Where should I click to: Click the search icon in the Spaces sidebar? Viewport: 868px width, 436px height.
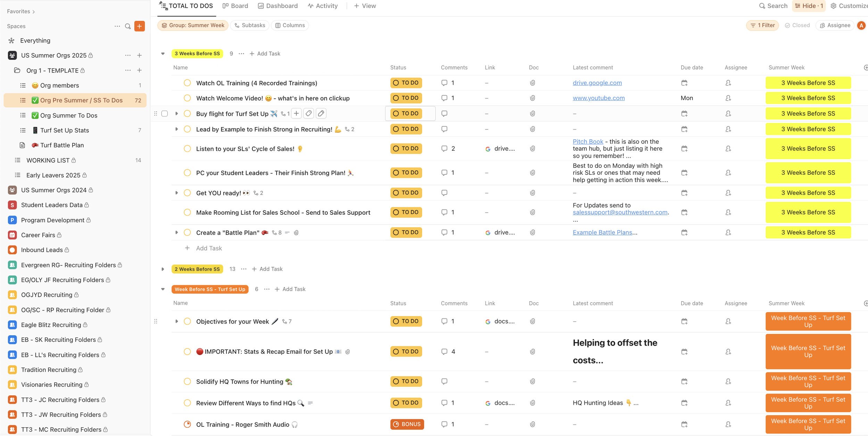pyautogui.click(x=128, y=26)
